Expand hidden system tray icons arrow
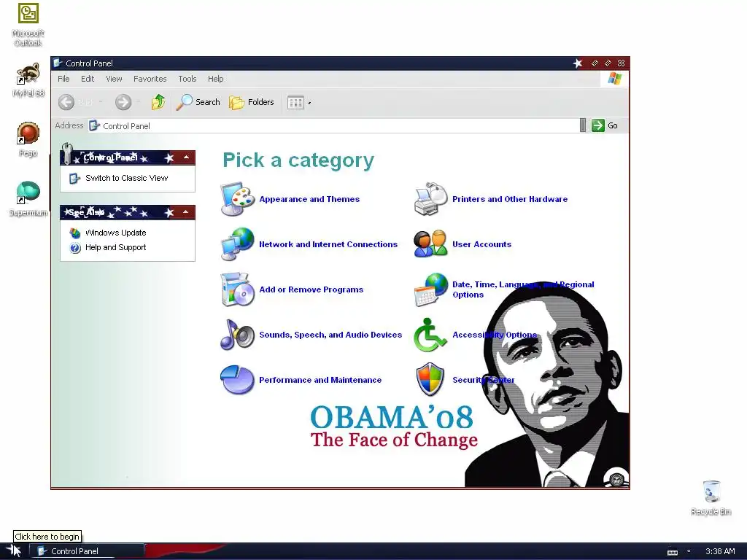Viewport: 747px width, 560px height. (689, 551)
